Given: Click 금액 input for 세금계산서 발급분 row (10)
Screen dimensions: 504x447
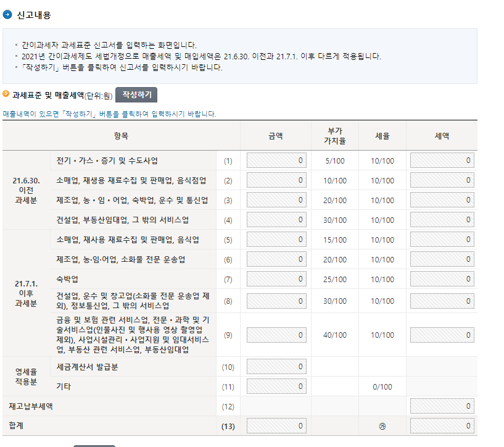Looking at the screenshot, I should 276,367.
